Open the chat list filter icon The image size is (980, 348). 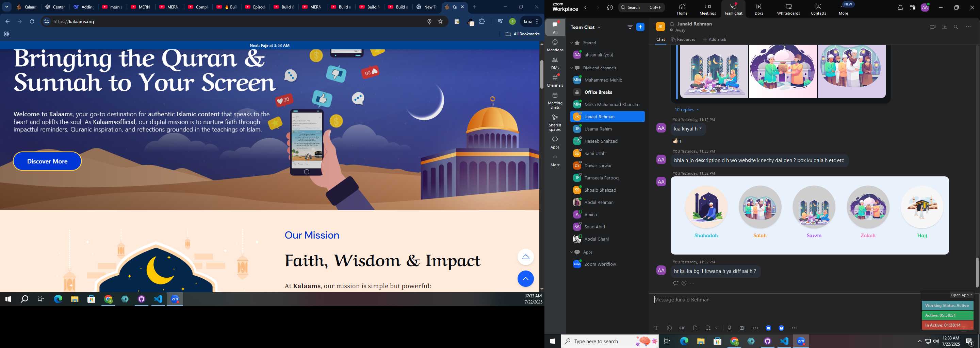630,27
